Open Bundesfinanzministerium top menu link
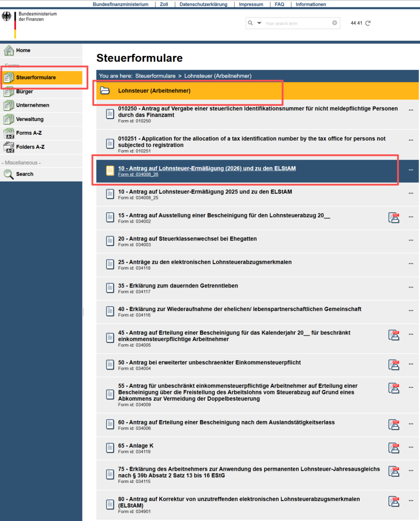The width and height of the screenshot is (420, 521). pos(121,4)
